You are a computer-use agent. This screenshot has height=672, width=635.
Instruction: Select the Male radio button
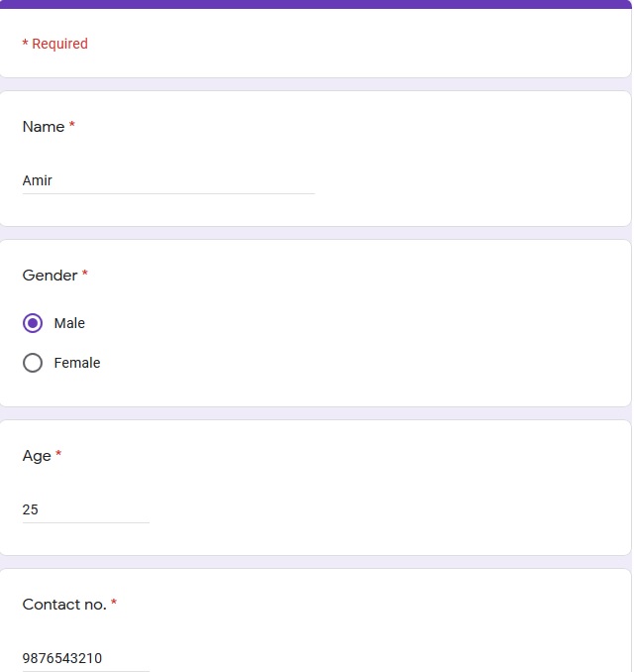click(33, 323)
